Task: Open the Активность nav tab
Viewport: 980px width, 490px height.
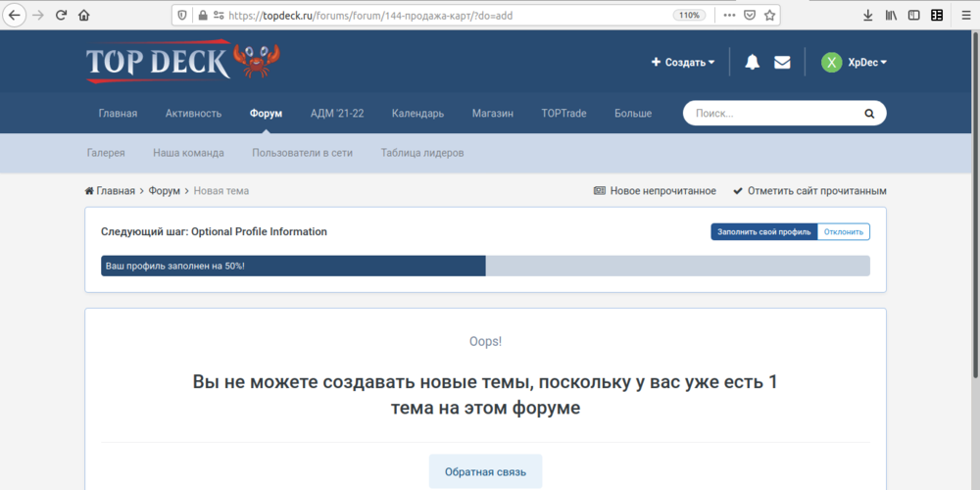Action: (x=194, y=113)
